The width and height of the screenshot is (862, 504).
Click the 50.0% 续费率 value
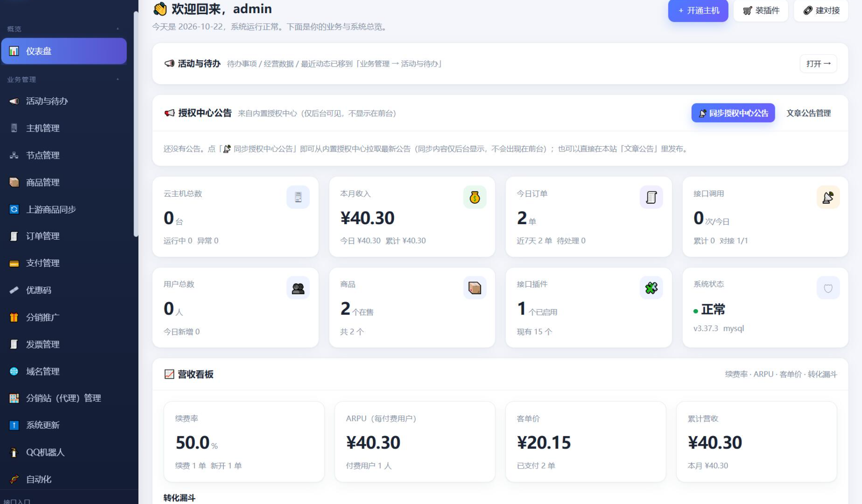tap(197, 443)
